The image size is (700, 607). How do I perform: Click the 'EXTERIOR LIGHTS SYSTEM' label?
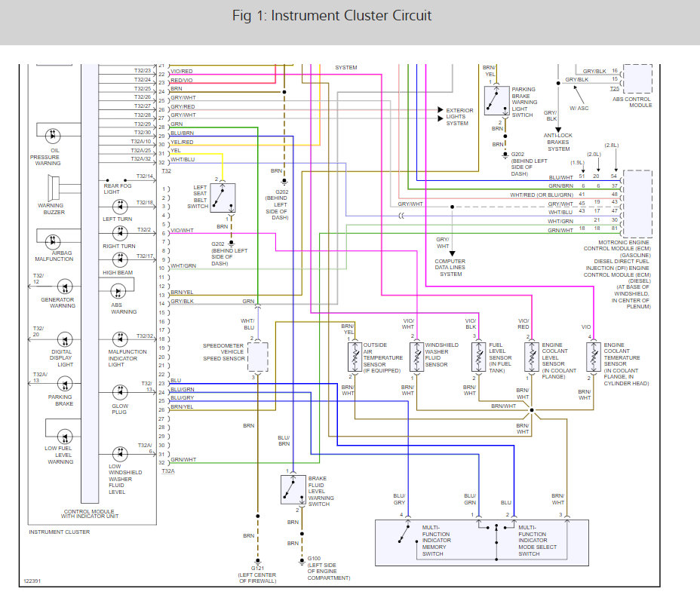coord(459,116)
